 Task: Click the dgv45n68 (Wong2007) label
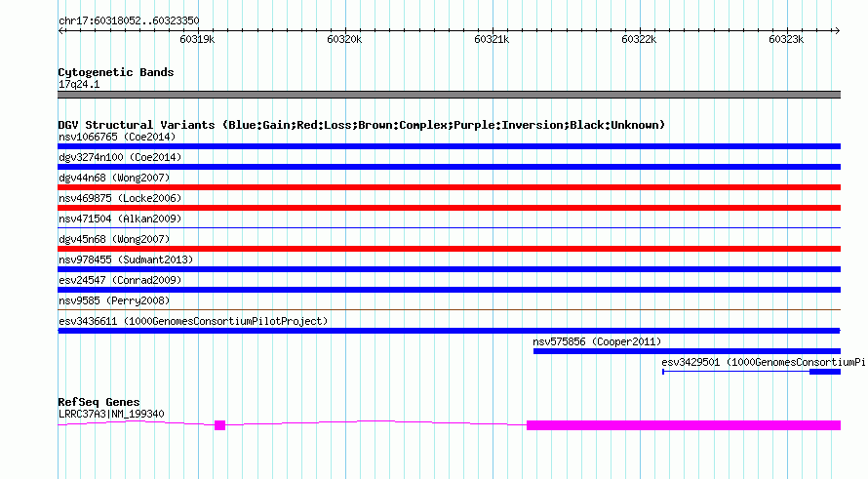click(114, 239)
